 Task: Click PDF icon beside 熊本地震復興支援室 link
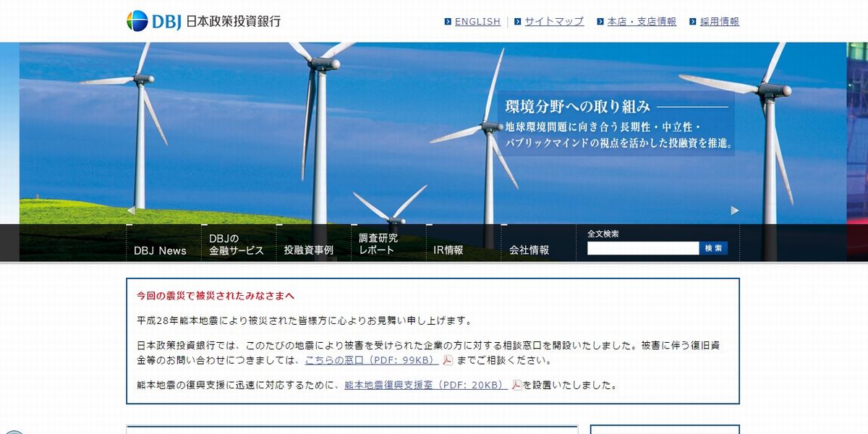click(x=516, y=385)
